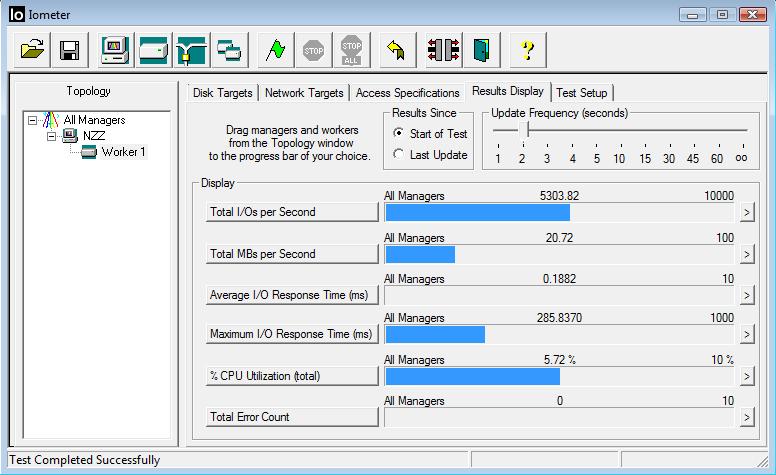776x475 pixels.
Task: Select Last Update radio button
Action: click(x=398, y=154)
